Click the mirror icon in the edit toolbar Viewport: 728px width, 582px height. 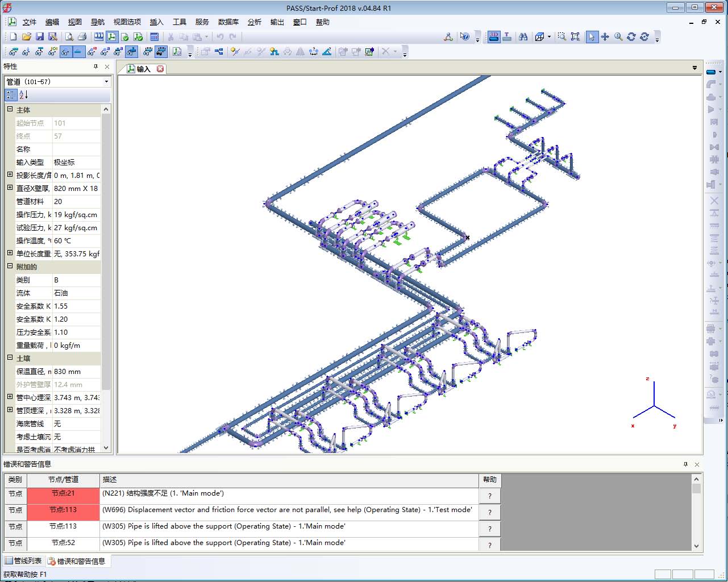pyautogui.click(x=300, y=52)
